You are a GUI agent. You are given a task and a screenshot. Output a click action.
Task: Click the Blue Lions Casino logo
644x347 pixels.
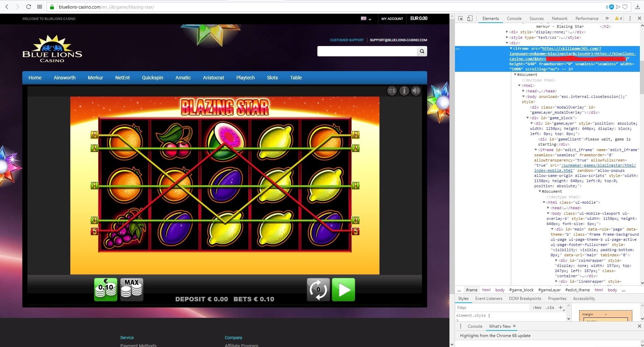pyautogui.click(x=52, y=49)
